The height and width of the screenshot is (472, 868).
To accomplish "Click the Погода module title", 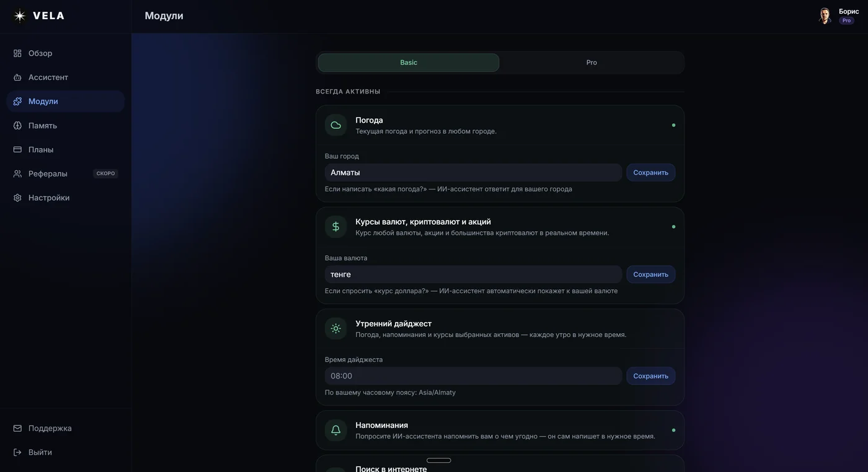I will 369,120.
